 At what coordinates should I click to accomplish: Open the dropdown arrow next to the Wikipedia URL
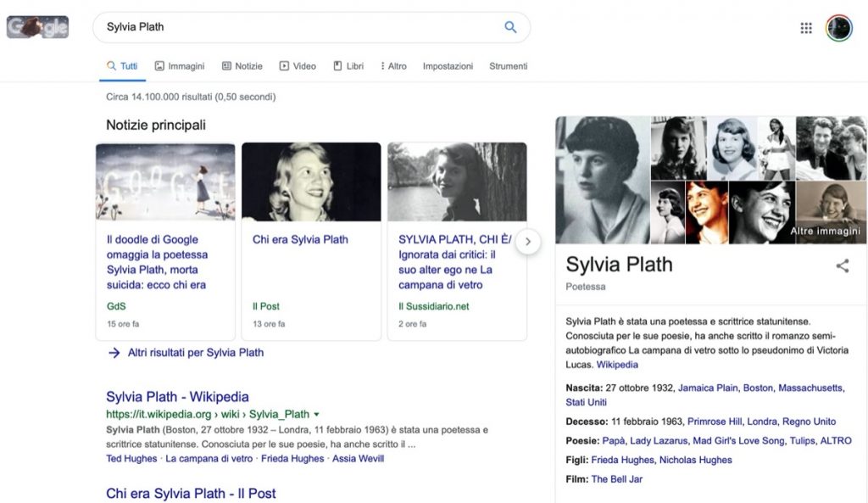point(316,414)
